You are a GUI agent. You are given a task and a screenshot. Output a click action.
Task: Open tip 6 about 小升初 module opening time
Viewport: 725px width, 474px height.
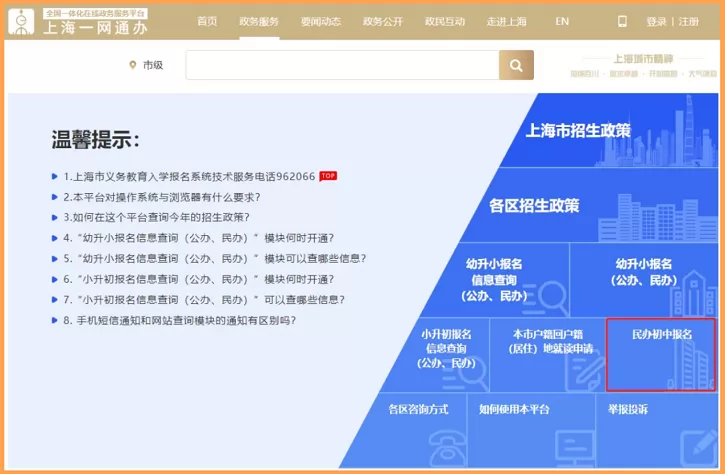tap(198, 279)
